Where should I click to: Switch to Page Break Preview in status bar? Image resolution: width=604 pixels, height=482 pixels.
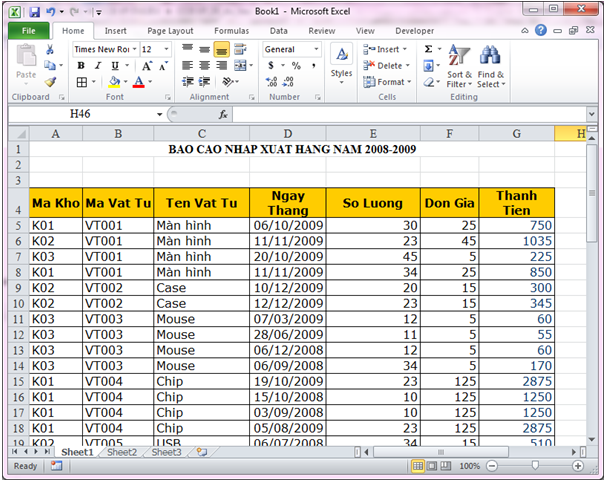[x=445, y=466]
